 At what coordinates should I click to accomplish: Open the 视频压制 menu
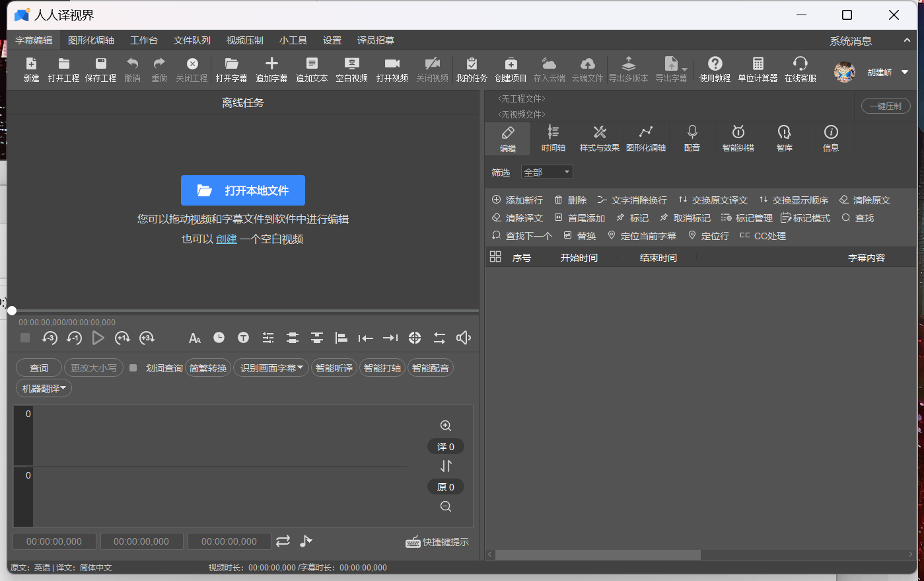[244, 40]
